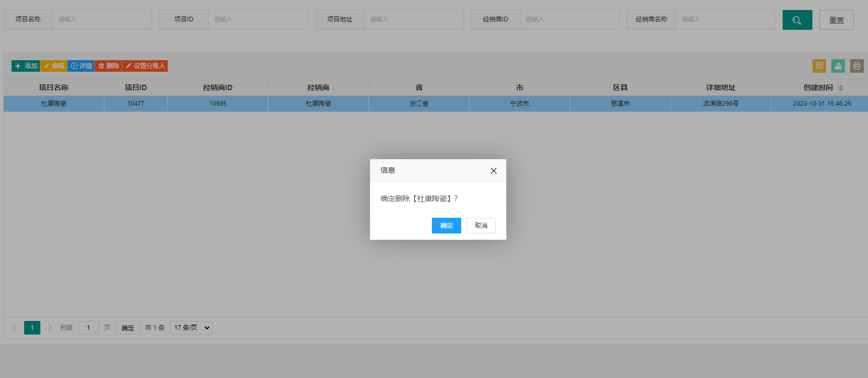Go to previous page arrow
Viewport: 868px width, 378px height.
tap(14, 328)
